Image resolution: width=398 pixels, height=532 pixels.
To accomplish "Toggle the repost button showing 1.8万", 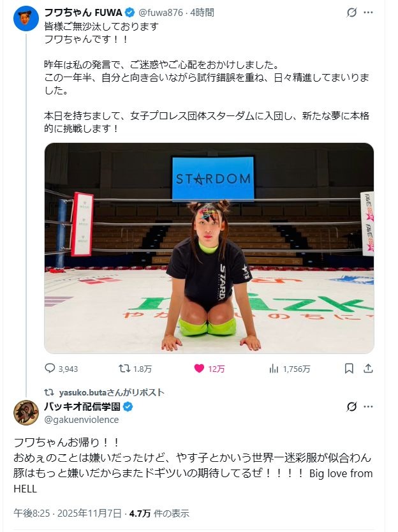I will 124,368.
